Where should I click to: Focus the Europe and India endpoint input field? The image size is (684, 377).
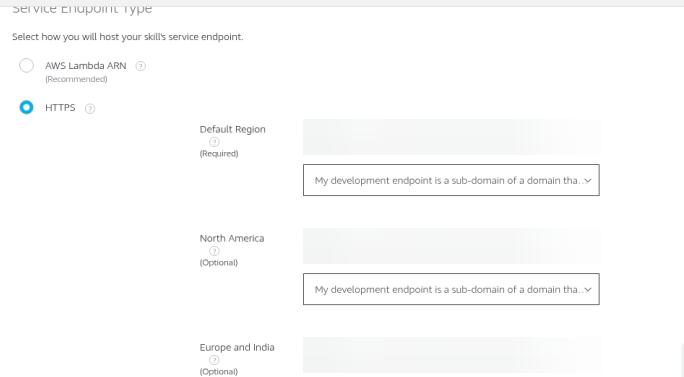click(x=451, y=355)
